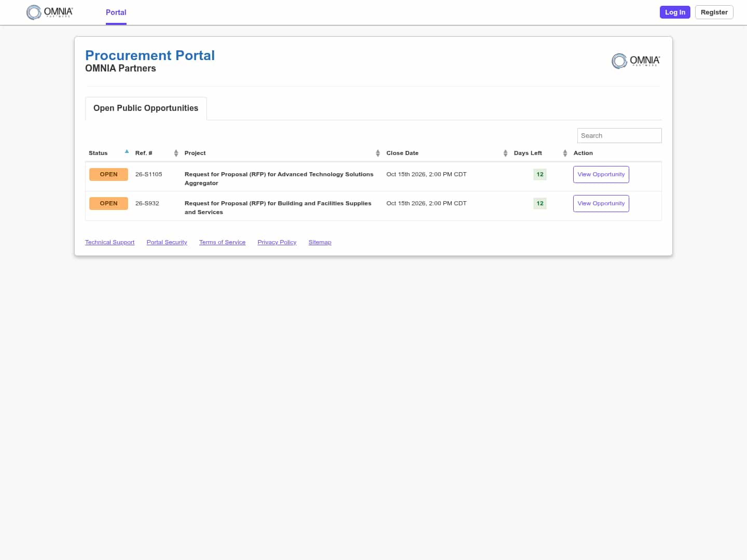The width and height of the screenshot is (747, 560).
Task: Open the Sitemap link
Action: (x=320, y=242)
